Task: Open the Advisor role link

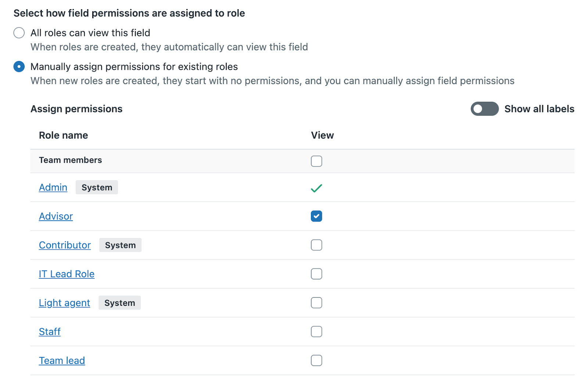Action: tap(55, 216)
